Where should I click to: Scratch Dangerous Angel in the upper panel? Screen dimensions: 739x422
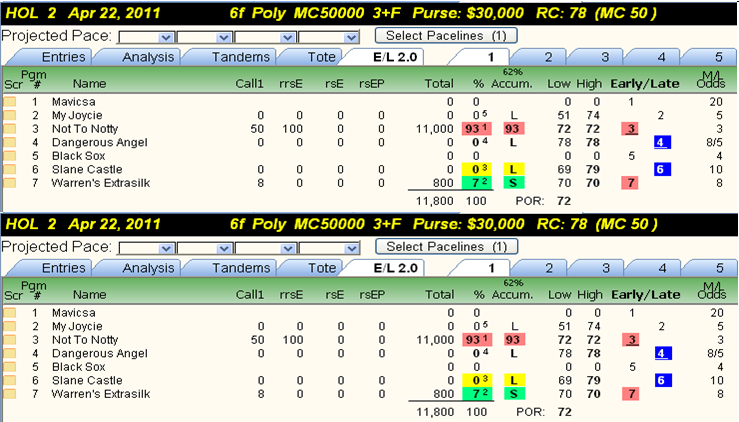click(9, 142)
